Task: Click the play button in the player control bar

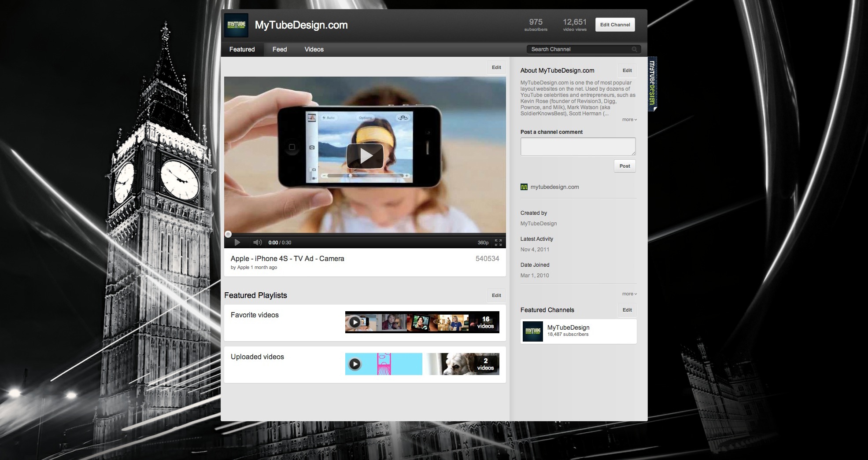Action: coord(237,243)
